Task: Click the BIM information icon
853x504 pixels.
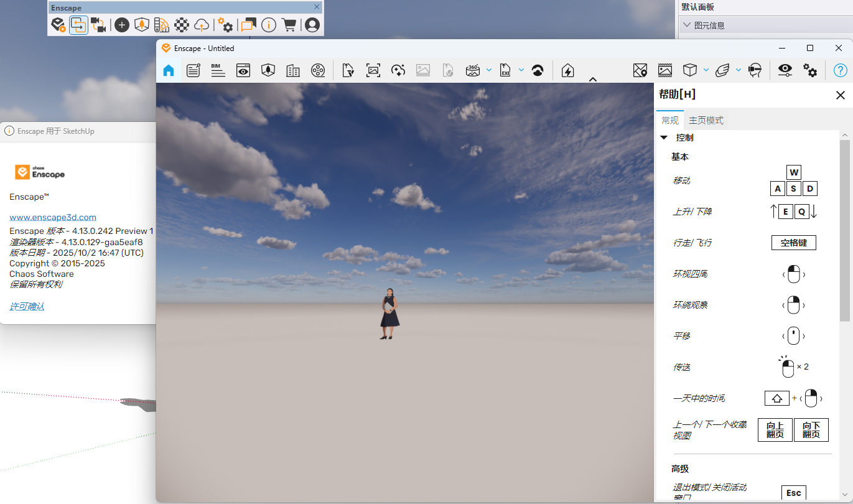Action: [x=218, y=71]
